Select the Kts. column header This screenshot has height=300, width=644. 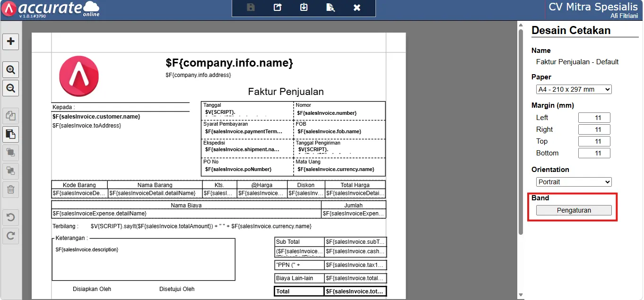pyautogui.click(x=219, y=185)
